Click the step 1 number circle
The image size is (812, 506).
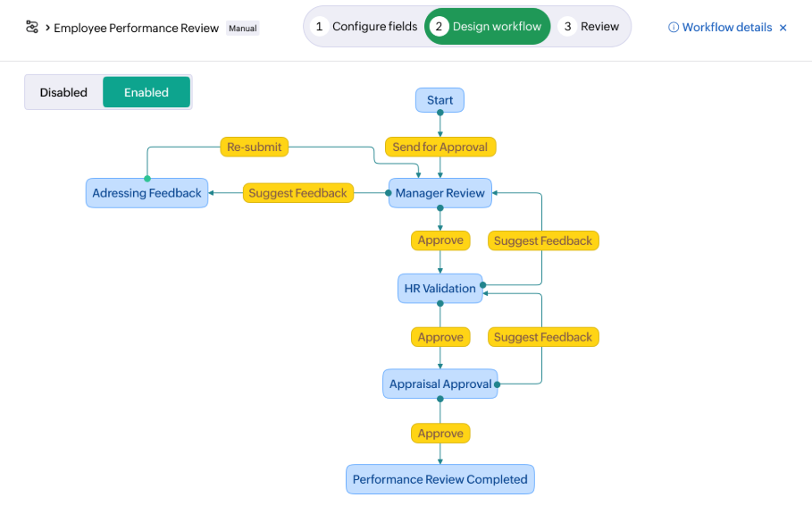click(x=319, y=27)
